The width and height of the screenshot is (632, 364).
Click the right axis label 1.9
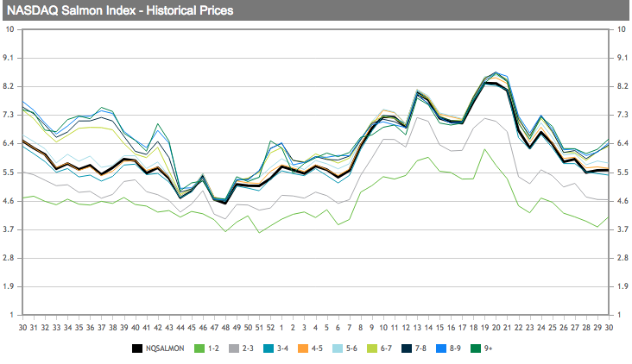[623, 286]
